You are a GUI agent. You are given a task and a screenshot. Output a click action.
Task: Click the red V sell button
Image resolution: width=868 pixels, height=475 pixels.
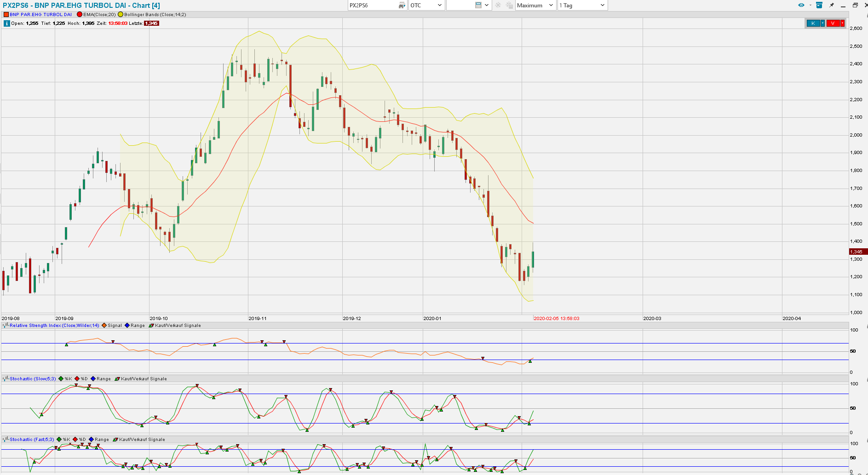(x=833, y=23)
